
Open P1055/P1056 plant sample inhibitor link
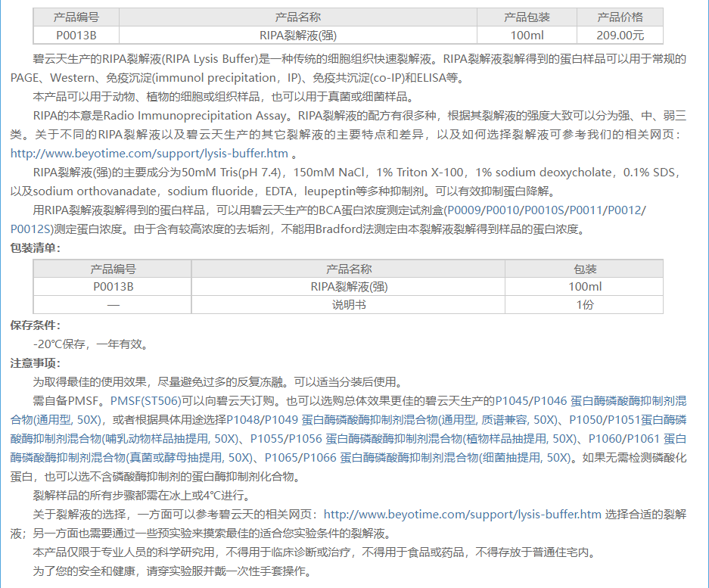[x=413, y=439]
